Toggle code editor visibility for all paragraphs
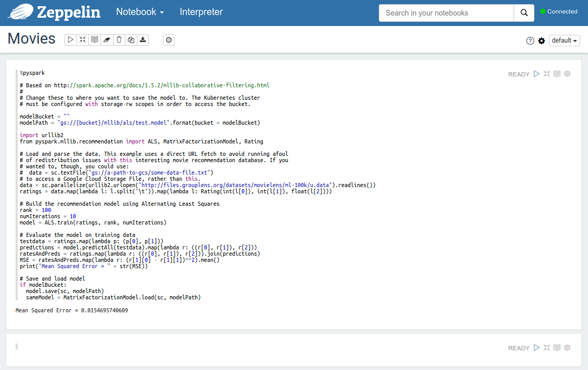588x370 pixels. tap(83, 40)
